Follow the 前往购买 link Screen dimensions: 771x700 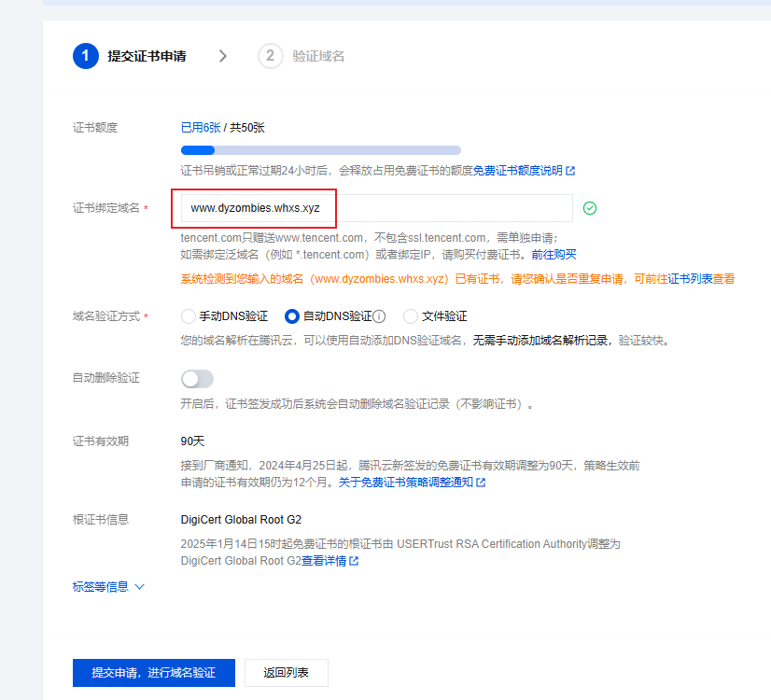point(554,255)
